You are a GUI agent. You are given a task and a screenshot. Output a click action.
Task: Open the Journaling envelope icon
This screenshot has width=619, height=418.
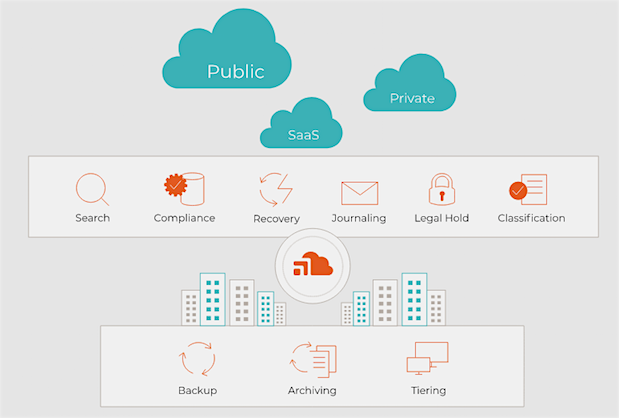359,193
